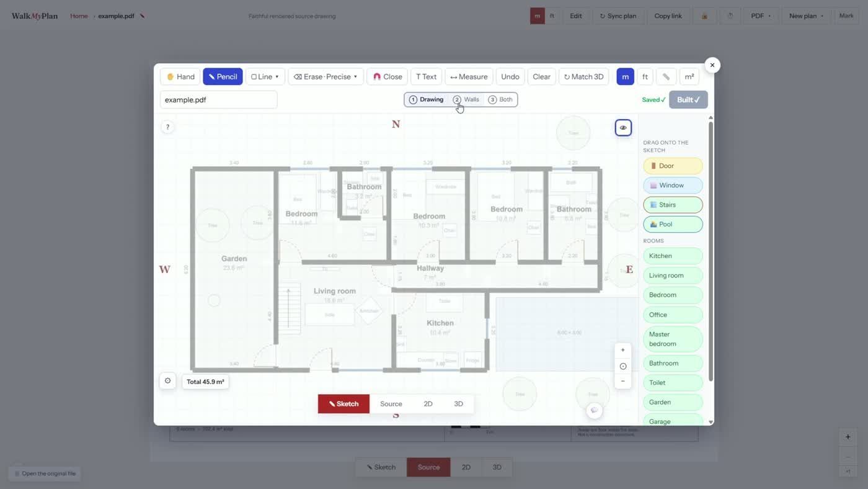Switch dialog units to meters
This screenshot has height=489, width=868.
tap(625, 77)
